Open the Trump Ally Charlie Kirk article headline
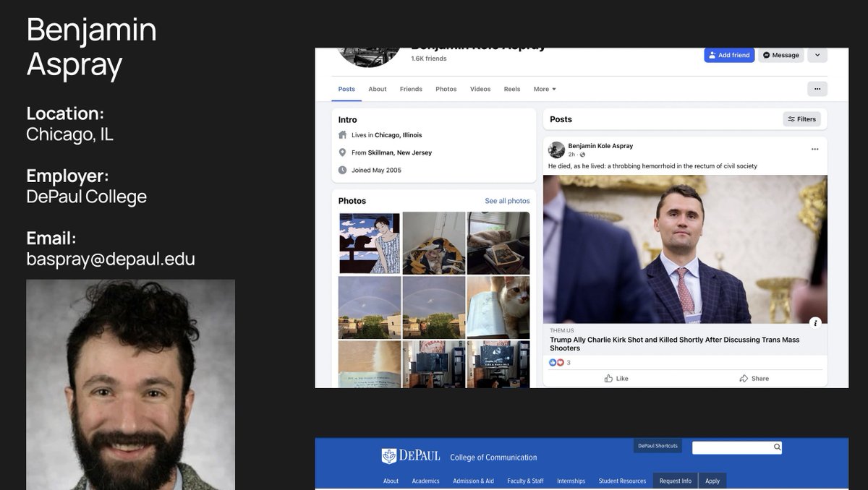 674,344
